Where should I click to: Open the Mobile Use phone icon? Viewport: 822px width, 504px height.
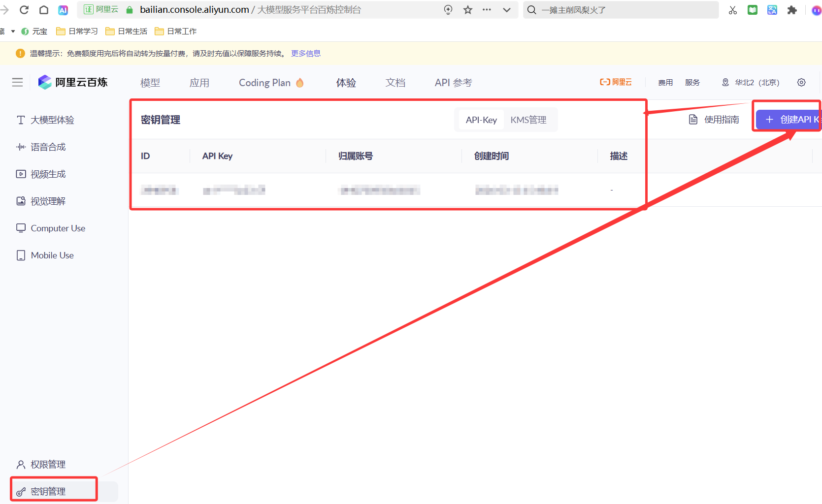20,255
